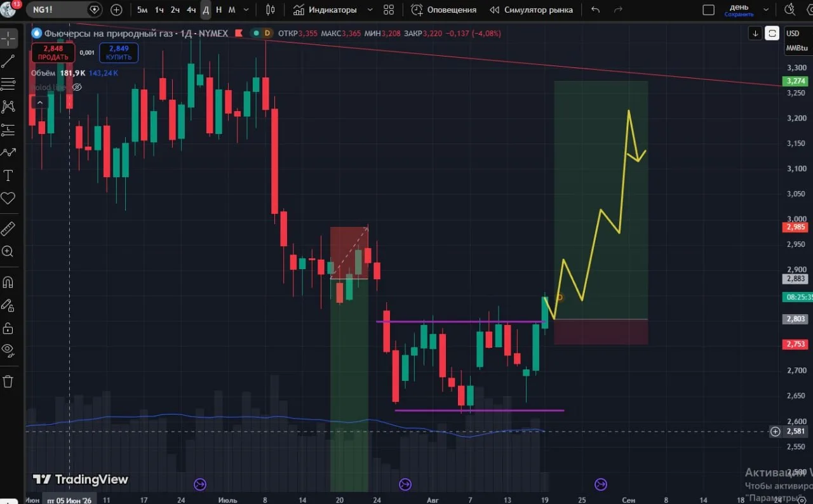The height and width of the screenshot is (504, 813).
Task: Undo the last chart action
Action: click(x=595, y=10)
